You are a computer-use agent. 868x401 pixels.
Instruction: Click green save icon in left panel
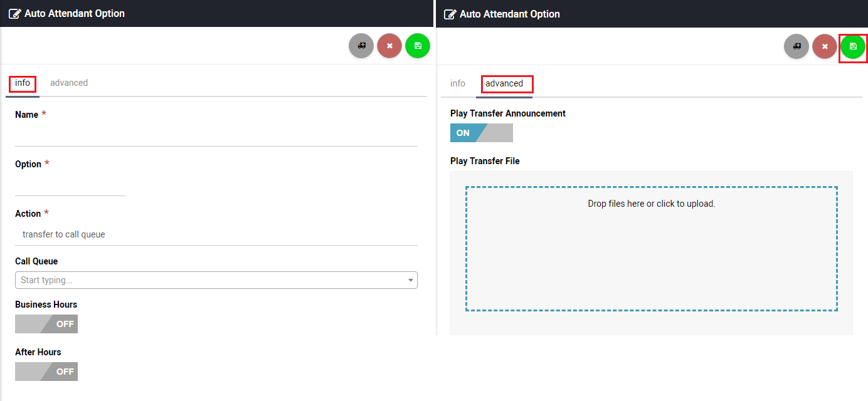(418, 46)
